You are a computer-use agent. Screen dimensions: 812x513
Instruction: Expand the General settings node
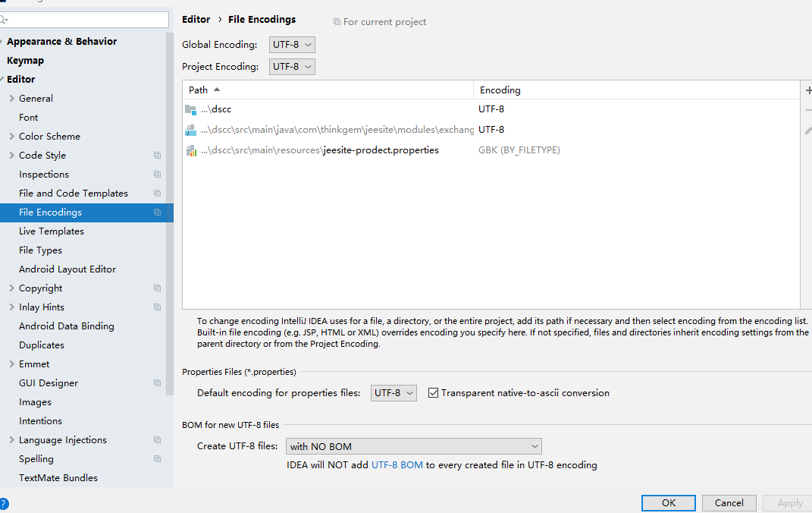point(11,99)
